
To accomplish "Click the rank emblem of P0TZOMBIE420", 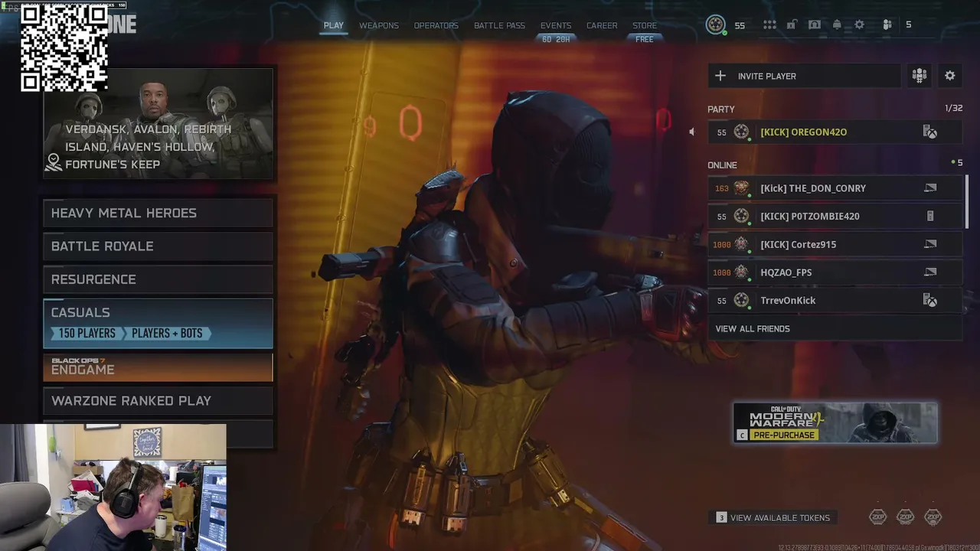I will pos(741,216).
